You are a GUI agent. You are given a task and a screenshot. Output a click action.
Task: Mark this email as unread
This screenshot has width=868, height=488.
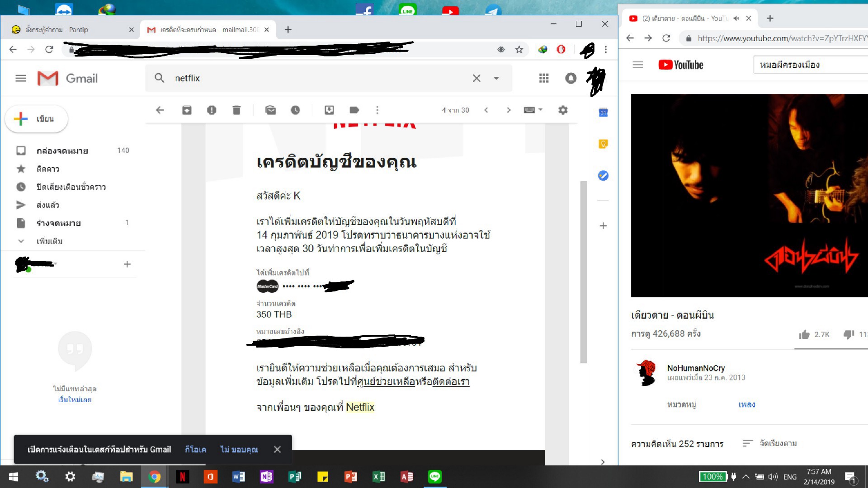click(270, 110)
